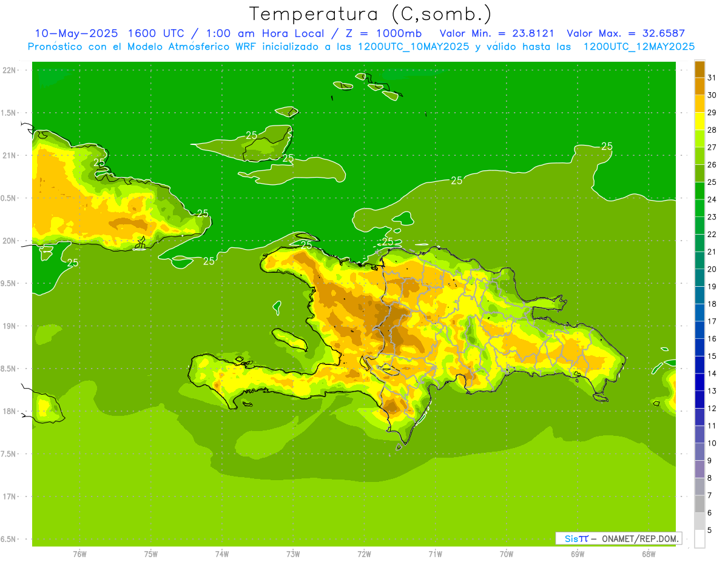Click the color scale label 14
This screenshot has height=562, width=728.
tap(712, 373)
